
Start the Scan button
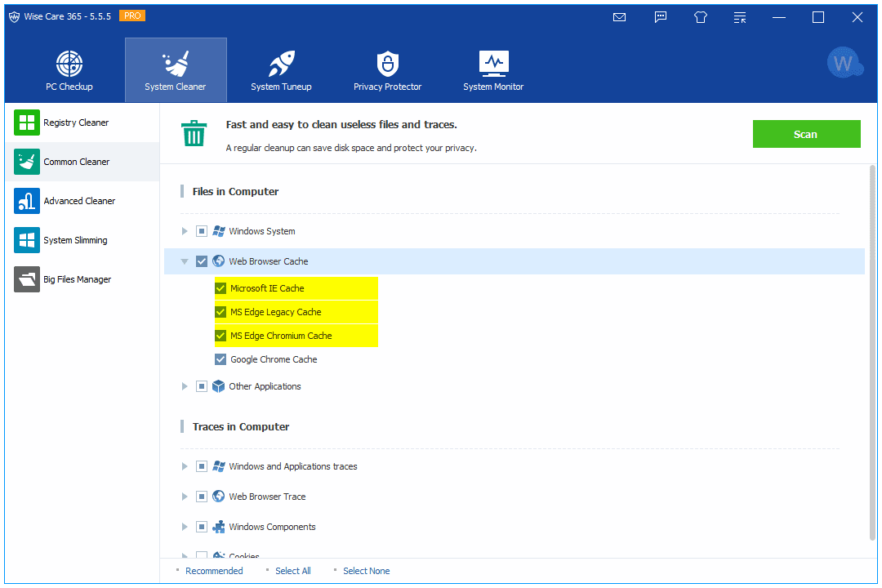coord(806,134)
